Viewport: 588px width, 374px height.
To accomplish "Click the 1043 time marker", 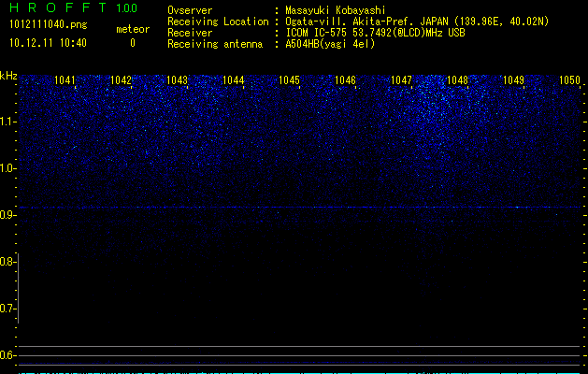I will [177, 79].
